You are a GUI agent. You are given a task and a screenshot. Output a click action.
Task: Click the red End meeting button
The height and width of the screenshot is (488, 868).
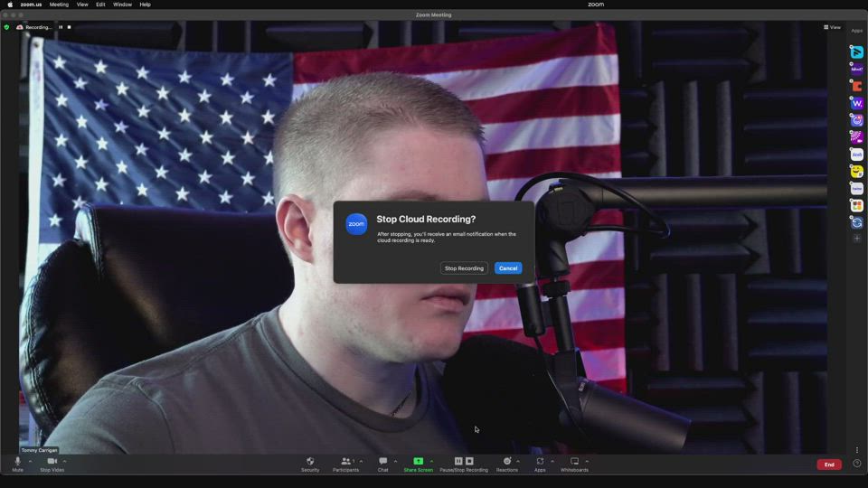828,465
